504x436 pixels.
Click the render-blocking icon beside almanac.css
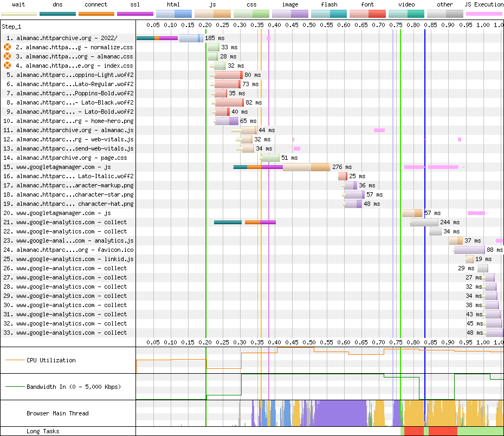[7, 57]
